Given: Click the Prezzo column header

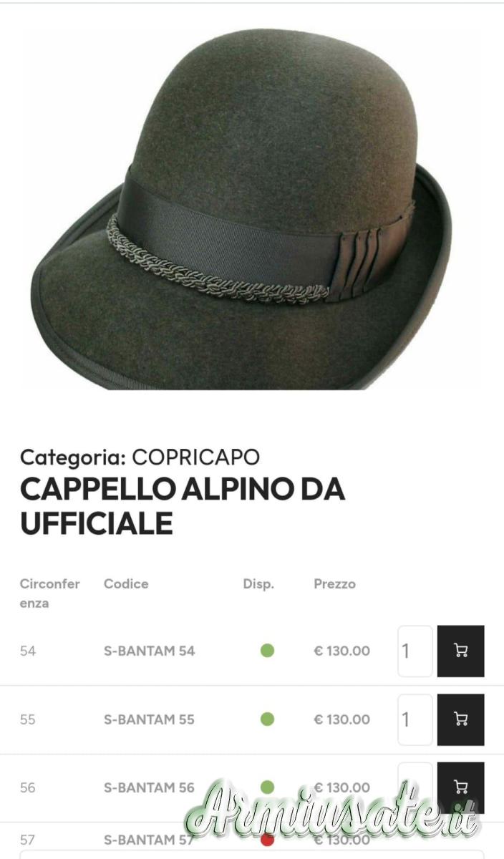Looking at the screenshot, I should [x=334, y=584].
